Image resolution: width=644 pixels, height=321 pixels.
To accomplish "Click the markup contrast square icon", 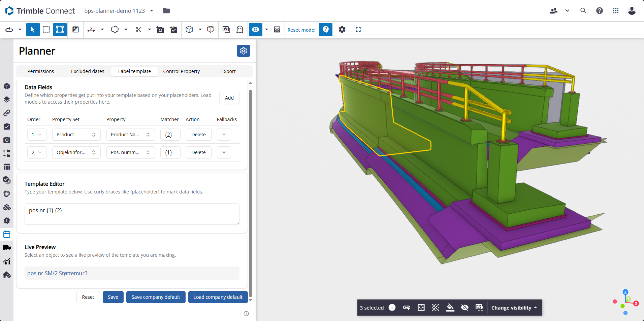I will (x=76, y=30).
